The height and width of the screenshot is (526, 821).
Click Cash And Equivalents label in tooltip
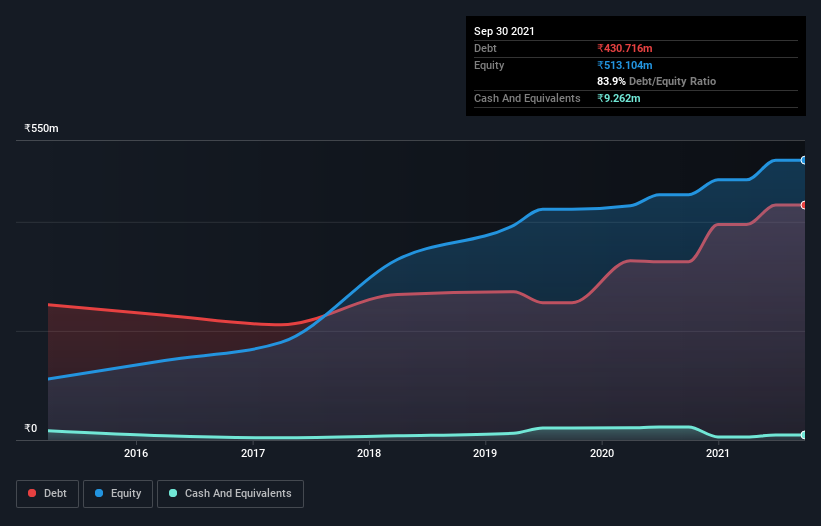click(527, 98)
